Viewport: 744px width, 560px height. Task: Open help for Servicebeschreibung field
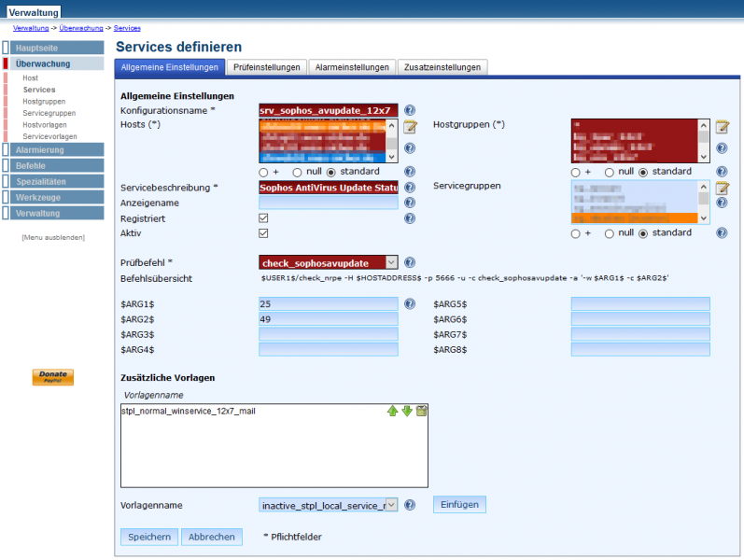point(410,188)
